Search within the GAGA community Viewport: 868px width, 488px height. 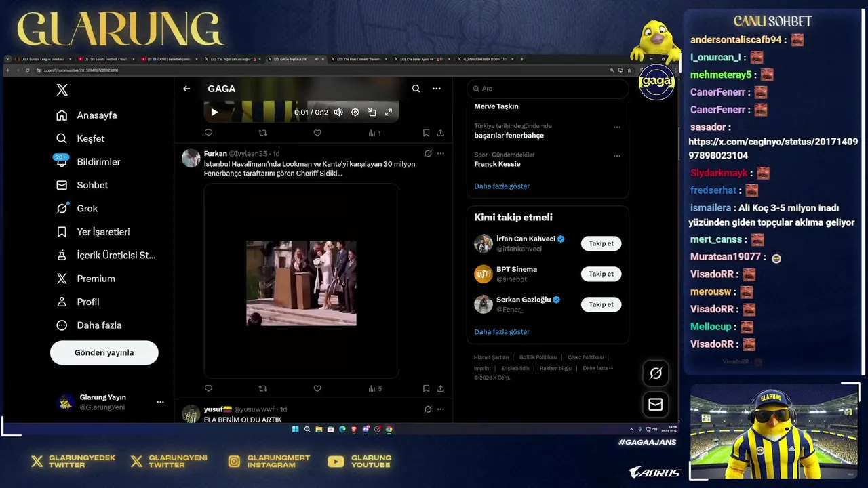(x=416, y=89)
